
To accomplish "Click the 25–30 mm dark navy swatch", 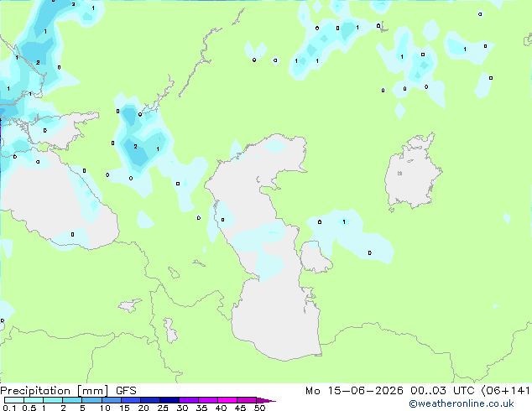I will [x=170, y=400].
